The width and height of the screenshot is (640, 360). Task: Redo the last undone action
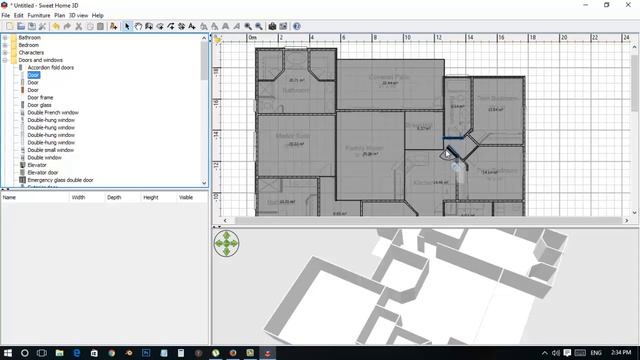67,27
